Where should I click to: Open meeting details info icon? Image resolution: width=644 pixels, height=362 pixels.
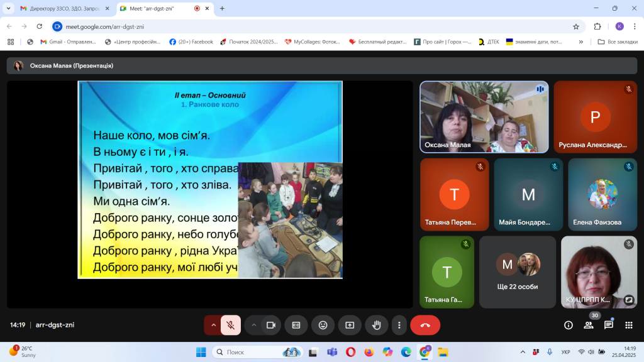pos(569,325)
